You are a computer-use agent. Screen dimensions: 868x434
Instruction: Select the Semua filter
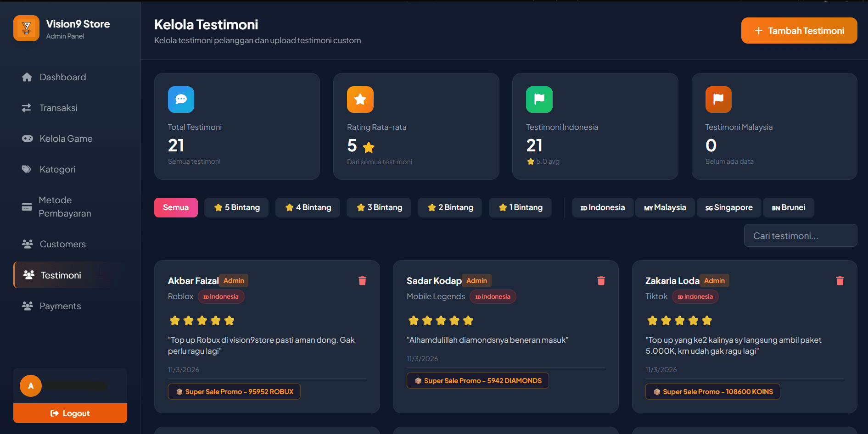(x=176, y=207)
